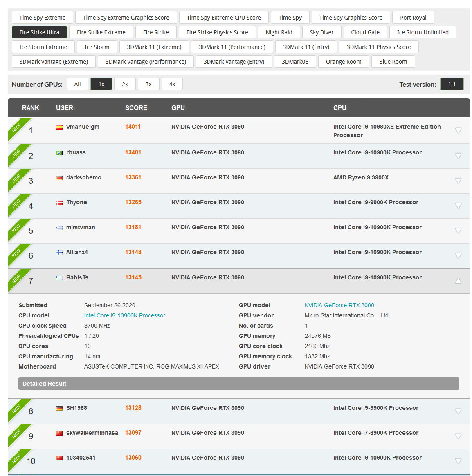This screenshot has height=476, width=472.
Task: Click Greece flag icon beside mjmtvman
Action: point(59,228)
